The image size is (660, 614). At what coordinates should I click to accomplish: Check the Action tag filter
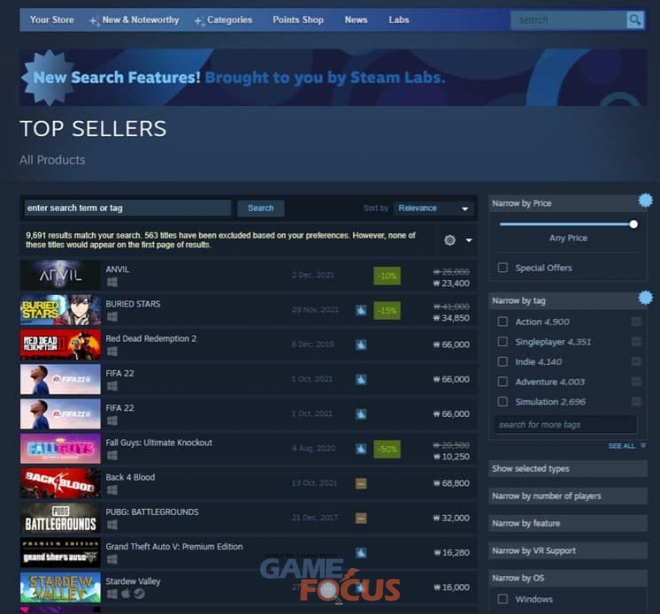(503, 322)
